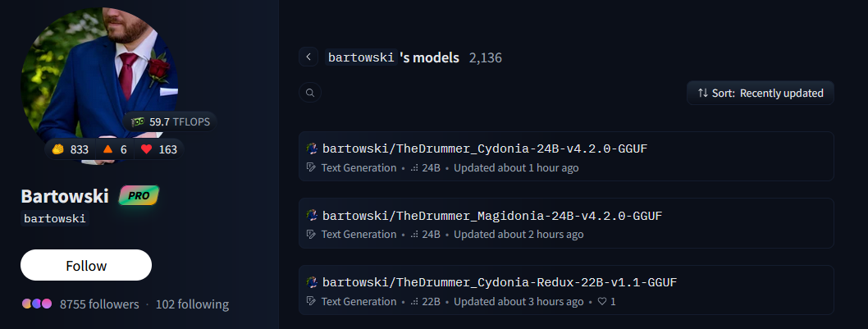
Task: Open the Sort: Recently updated dropdown
Action: tap(760, 93)
